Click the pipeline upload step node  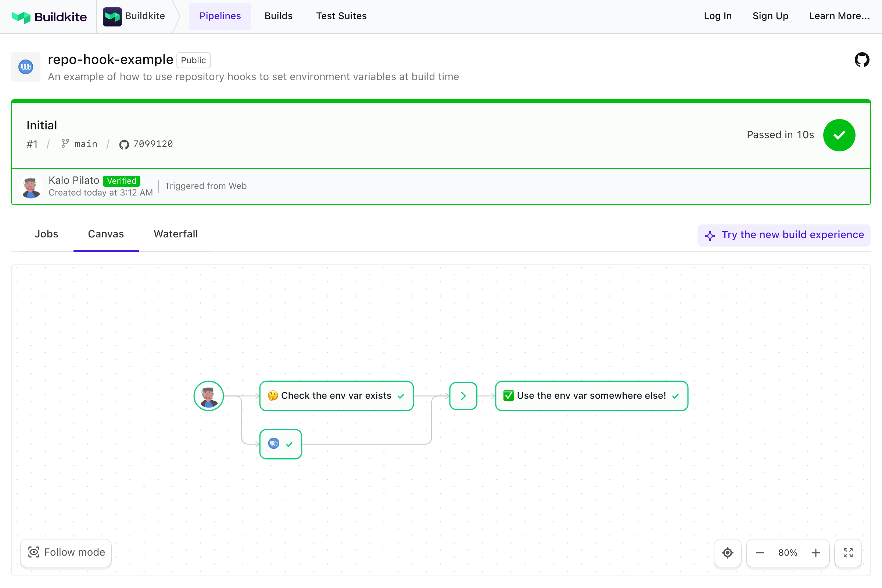[x=280, y=444]
